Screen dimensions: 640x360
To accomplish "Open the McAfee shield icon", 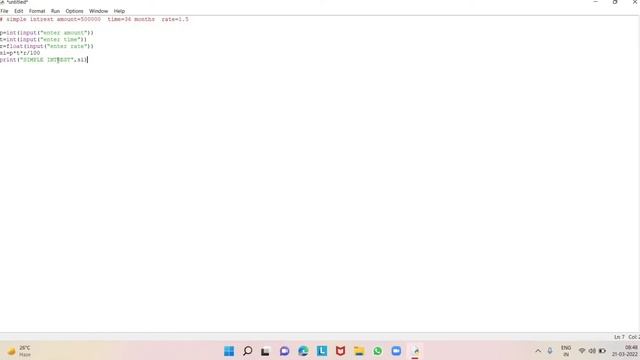I will 340,351.
